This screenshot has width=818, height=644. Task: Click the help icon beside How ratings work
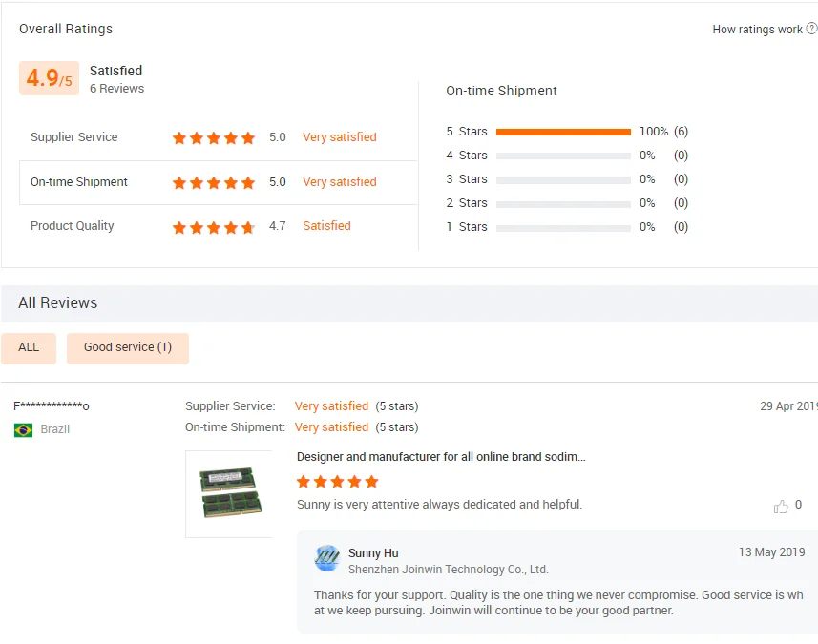(x=812, y=29)
